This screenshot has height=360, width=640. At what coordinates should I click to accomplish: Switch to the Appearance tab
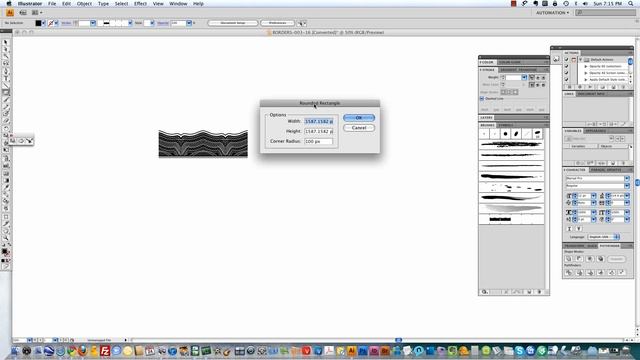[x=596, y=131]
